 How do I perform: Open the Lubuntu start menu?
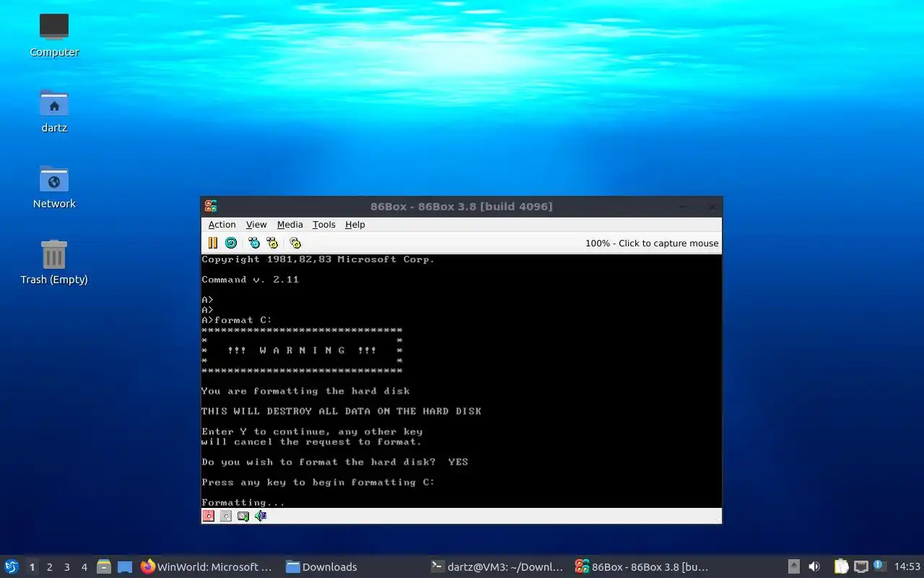[x=12, y=566]
